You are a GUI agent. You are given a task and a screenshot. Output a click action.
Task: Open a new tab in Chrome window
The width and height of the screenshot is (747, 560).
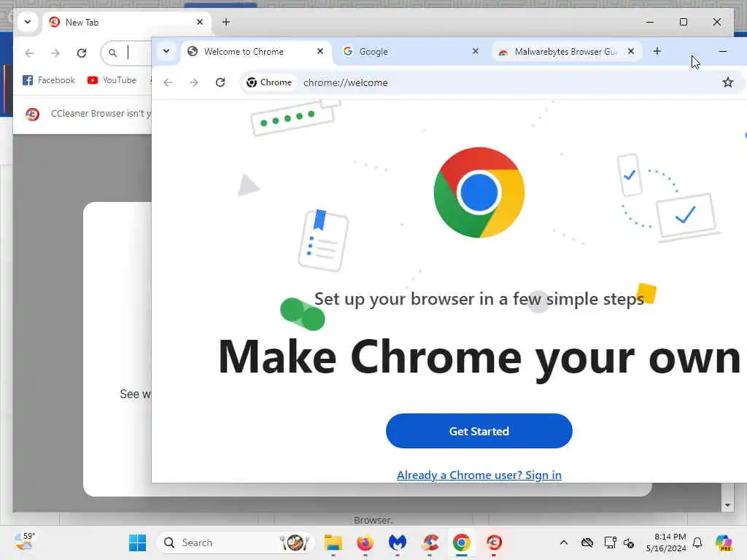point(657,51)
